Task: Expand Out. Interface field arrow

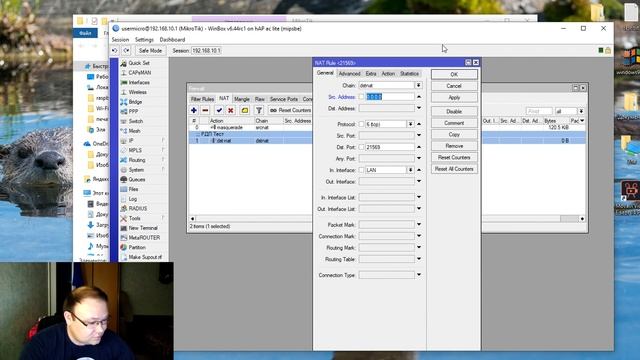Action: click(x=419, y=181)
